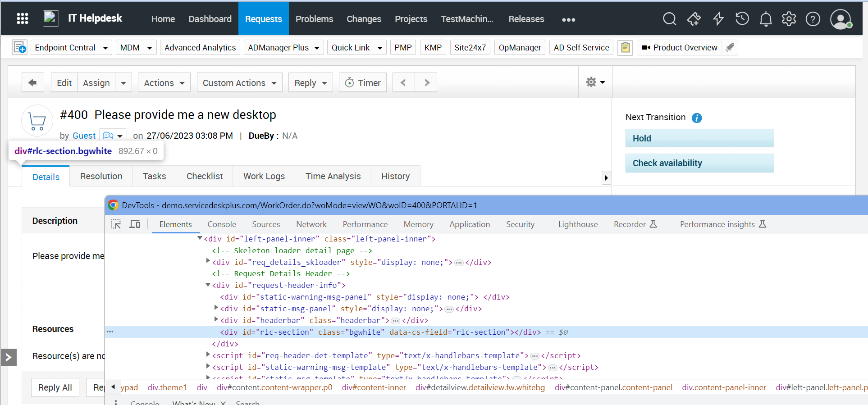Open the recent items clock icon
This screenshot has width=868, height=405.
pyautogui.click(x=742, y=19)
